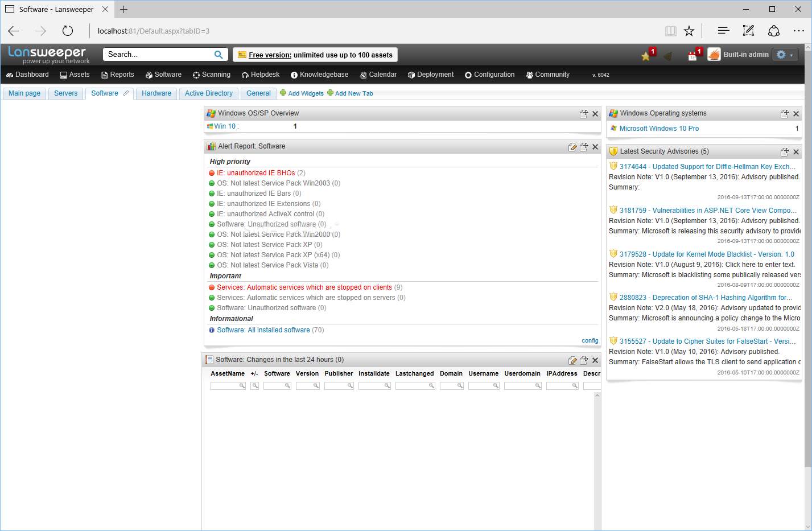Viewport: 812px width, 531px height.
Task: Close the Alert Report: Software widget
Action: (x=595, y=147)
